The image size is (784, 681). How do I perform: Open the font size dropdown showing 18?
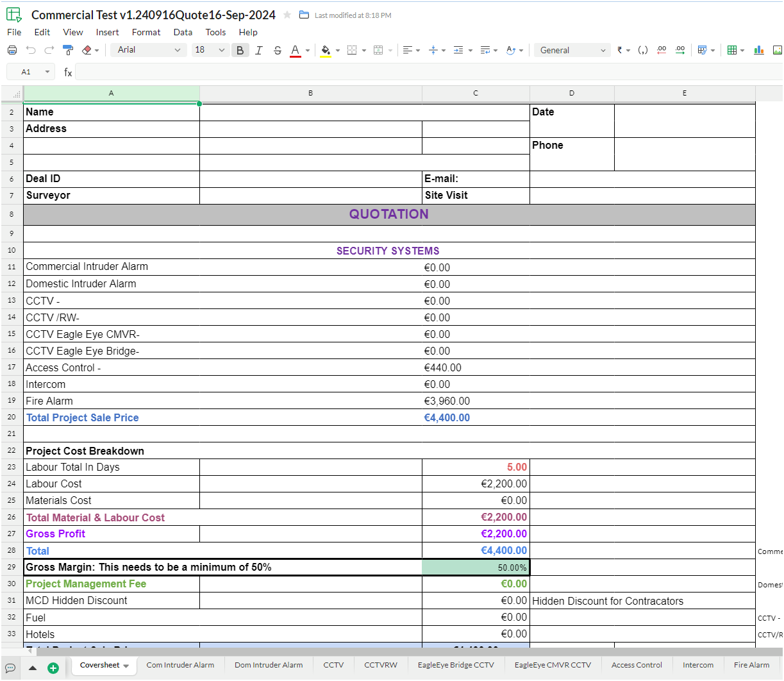[210, 50]
